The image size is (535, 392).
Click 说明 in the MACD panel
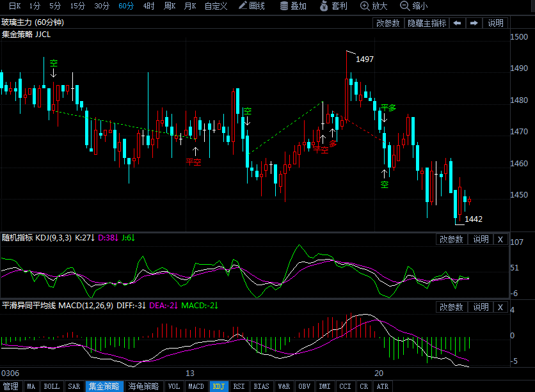click(481, 307)
